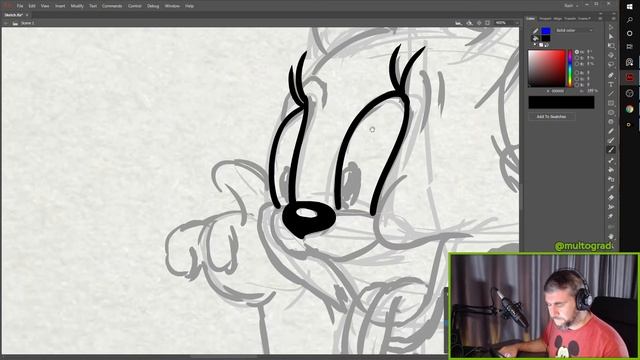Open the File menu
The image size is (640, 360).
pos(20,6)
